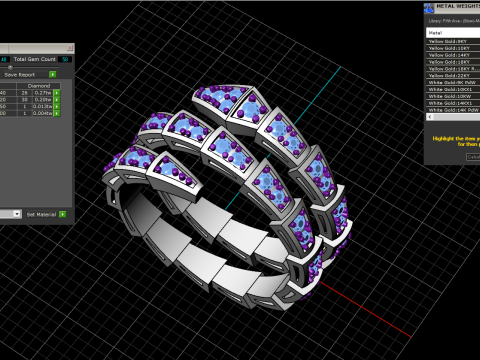Click the green arrow next to Save Report
The height and width of the screenshot is (360, 480).
[x=53, y=74]
